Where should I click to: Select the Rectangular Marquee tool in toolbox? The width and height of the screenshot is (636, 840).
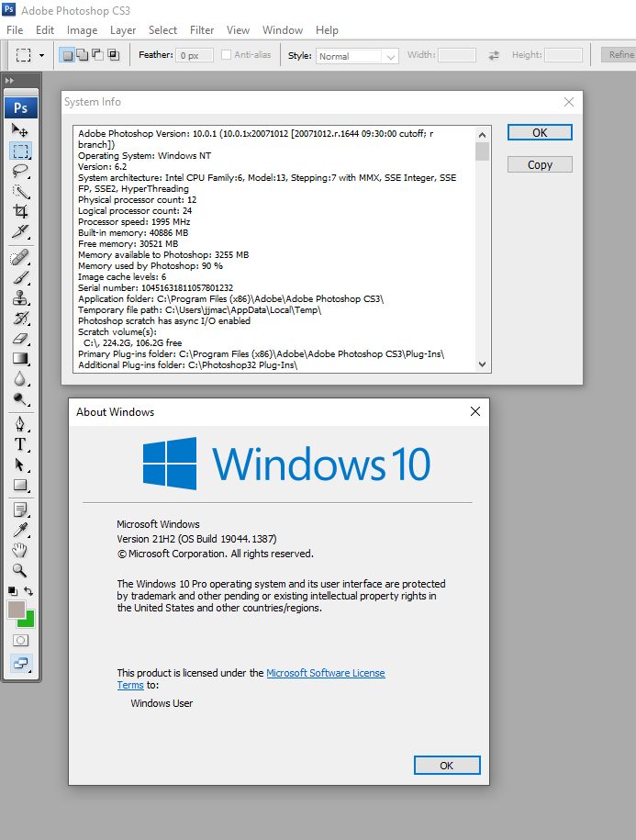tap(20, 151)
